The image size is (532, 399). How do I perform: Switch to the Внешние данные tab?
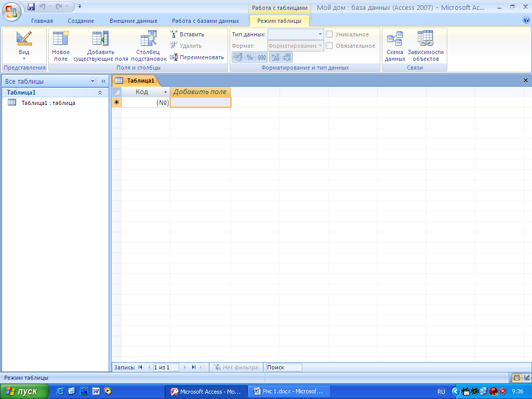point(134,21)
